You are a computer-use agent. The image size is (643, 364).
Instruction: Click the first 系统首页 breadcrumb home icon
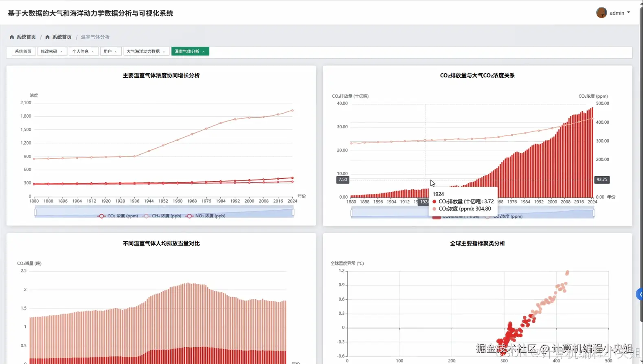pos(12,37)
